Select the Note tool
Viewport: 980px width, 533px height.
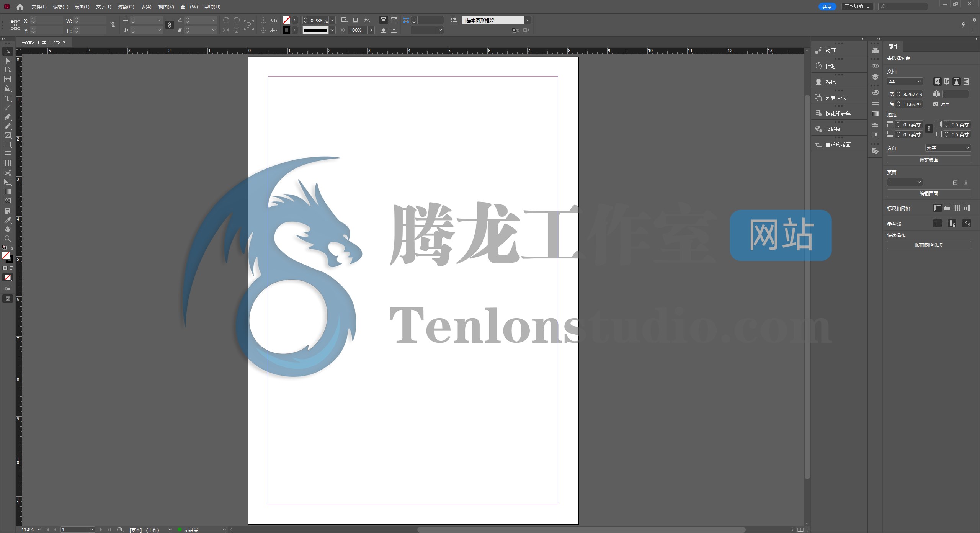(8, 211)
